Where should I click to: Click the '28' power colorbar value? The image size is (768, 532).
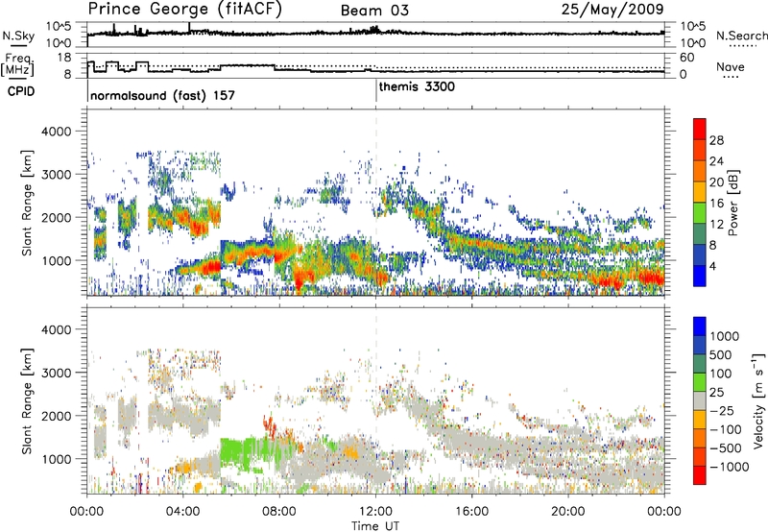(716, 140)
